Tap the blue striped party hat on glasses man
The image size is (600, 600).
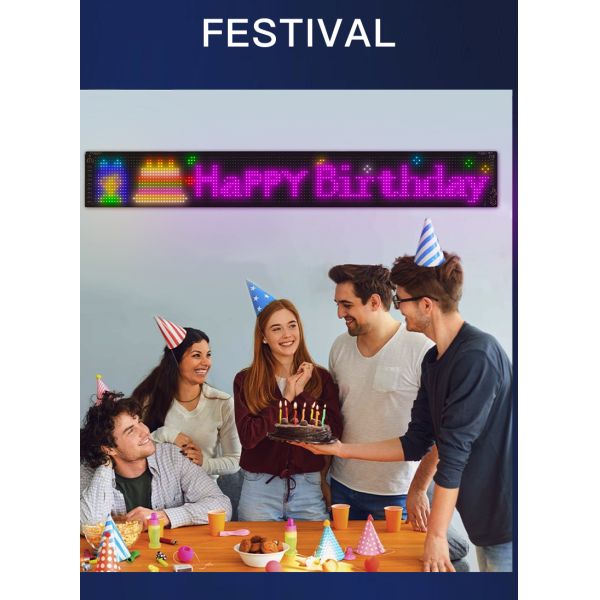429,243
